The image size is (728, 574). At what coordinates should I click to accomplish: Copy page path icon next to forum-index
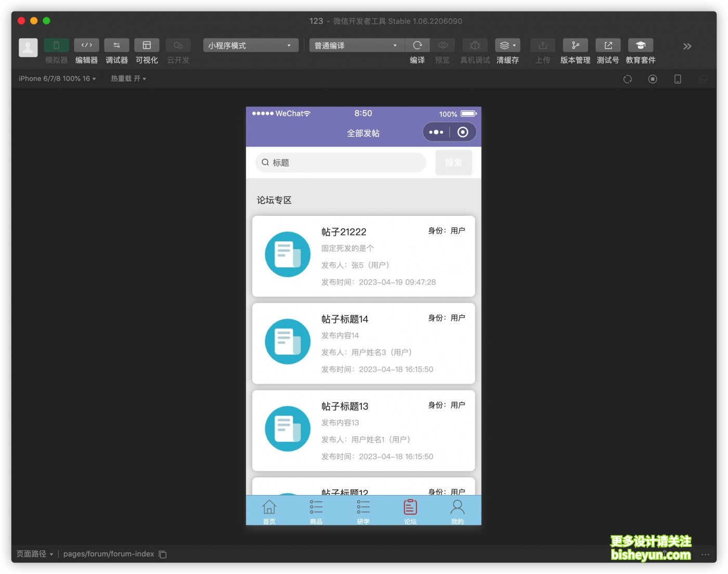pos(163,554)
